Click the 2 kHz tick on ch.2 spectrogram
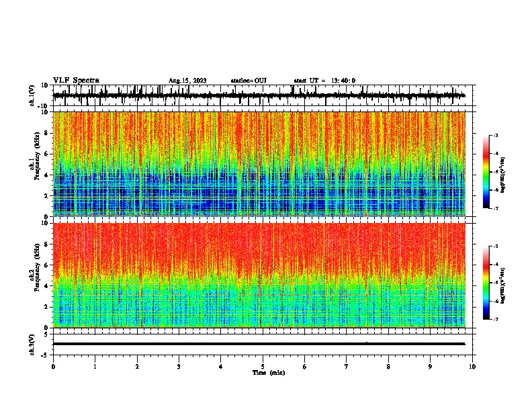This screenshot has height=411, width=532. tap(46, 307)
